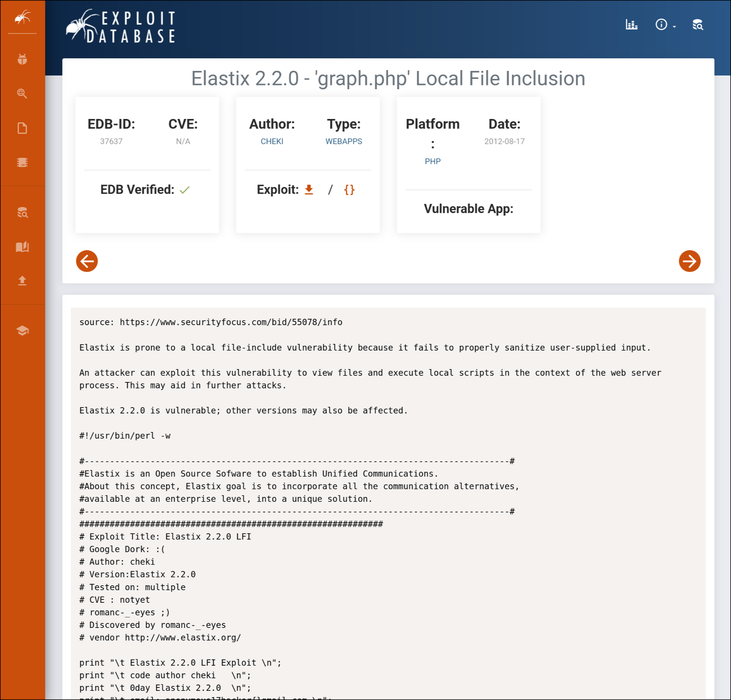Click '# vendor http://www.elastix.org/' line

(160, 638)
